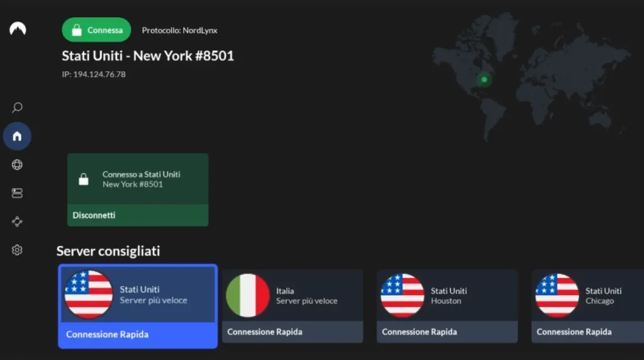This screenshot has height=360, width=644.
Task: Select the green server dot on map
Action: 484,79
